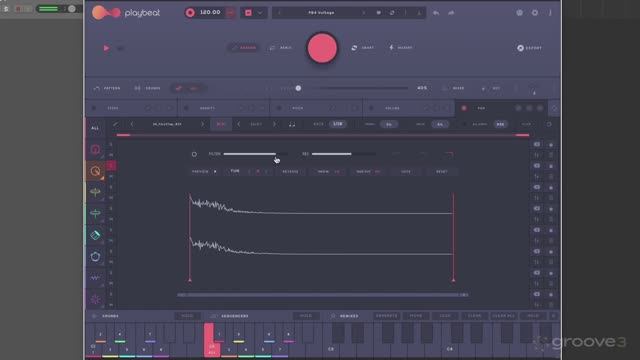640x360 pixels.
Task: Select the purple waveform track 7 icon
Action: point(95,278)
